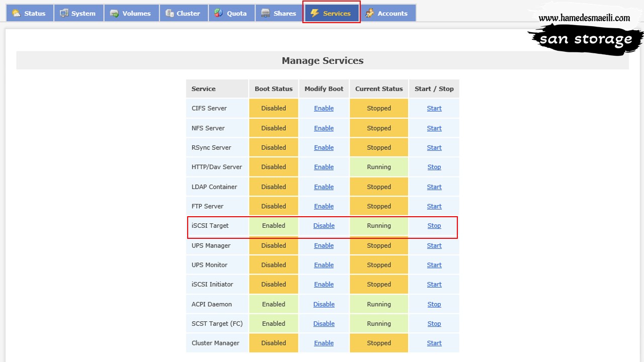The width and height of the screenshot is (644, 362).
Task: Click the Services tab lightning icon
Action: pyautogui.click(x=314, y=13)
